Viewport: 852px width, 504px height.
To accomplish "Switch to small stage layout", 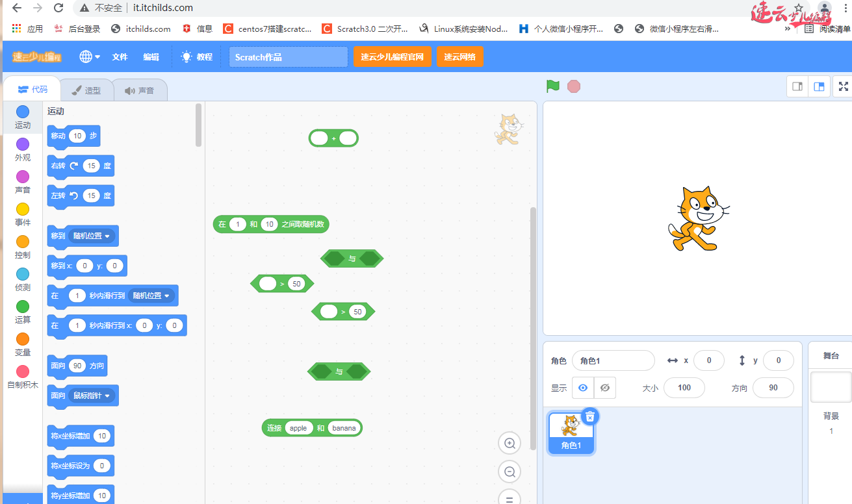I will (x=797, y=86).
